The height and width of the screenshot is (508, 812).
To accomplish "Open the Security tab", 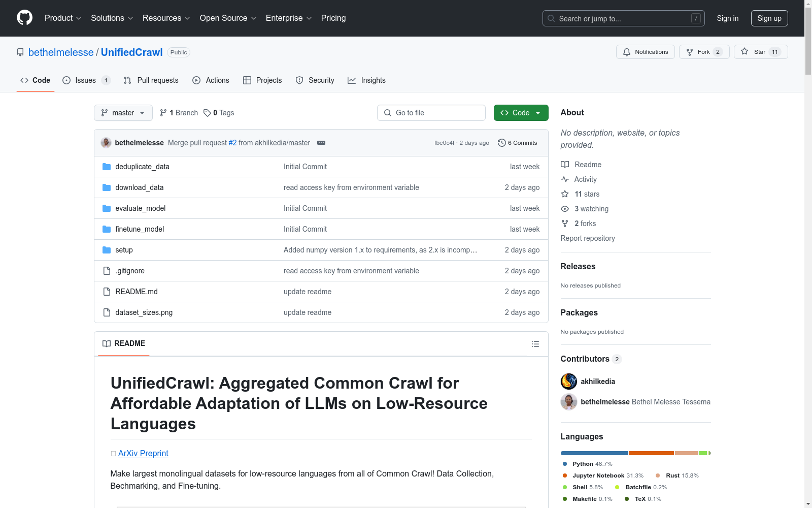I will point(315,80).
